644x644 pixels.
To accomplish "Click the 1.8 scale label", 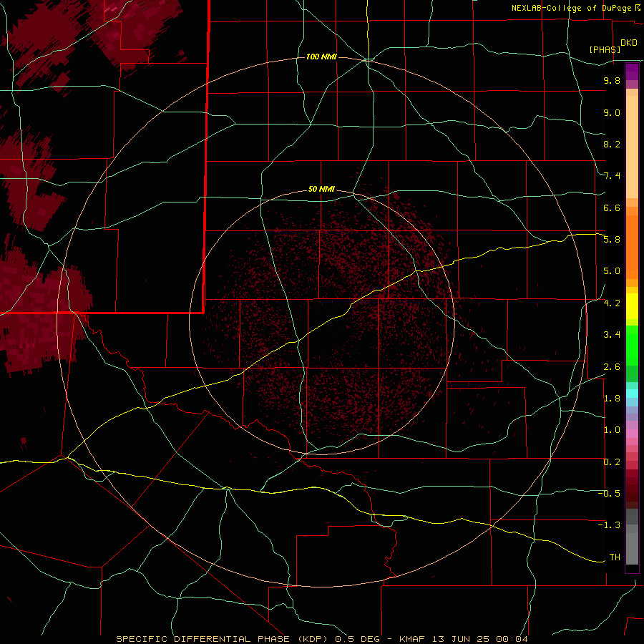I will 612,399.
